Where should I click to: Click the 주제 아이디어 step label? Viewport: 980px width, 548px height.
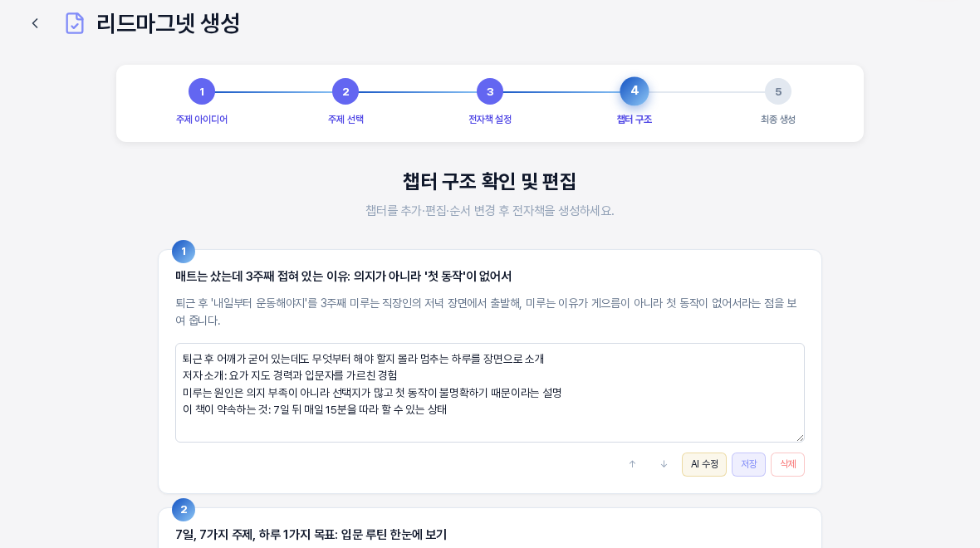pos(201,120)
